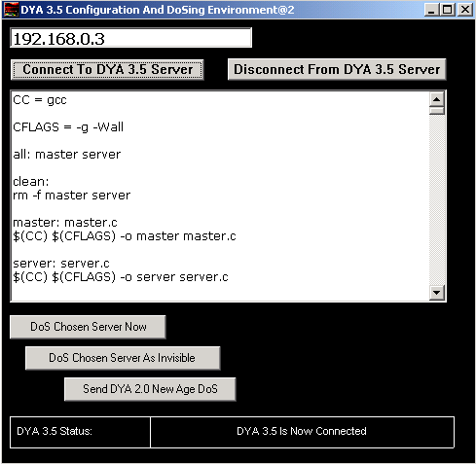Close the DYA 3.5 window
This screenshot has width=476, height=464.
coord(465,10)
